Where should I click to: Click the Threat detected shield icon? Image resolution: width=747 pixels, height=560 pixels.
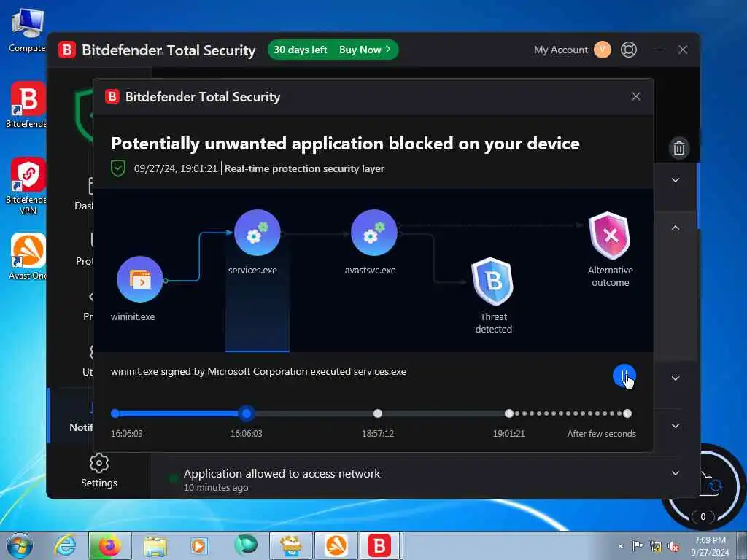coord(492,281)
